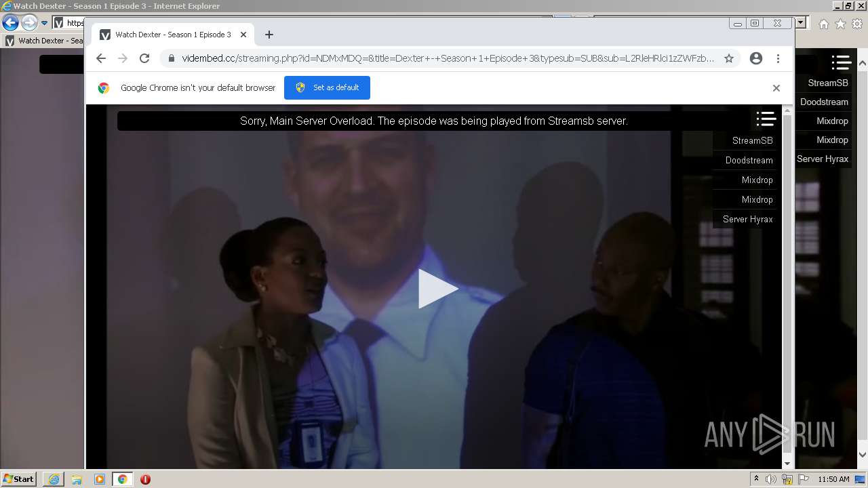Open Internet Explorer home page icon
868x488 pixels.
pos(823,24)
